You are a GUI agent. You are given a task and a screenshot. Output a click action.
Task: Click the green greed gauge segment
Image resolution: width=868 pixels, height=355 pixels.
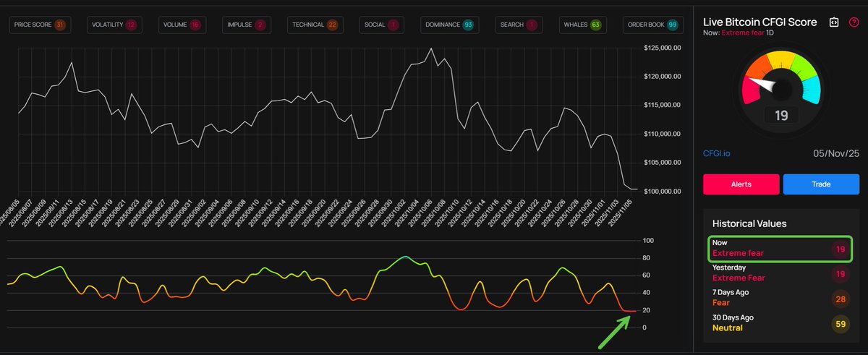(804, 66)
